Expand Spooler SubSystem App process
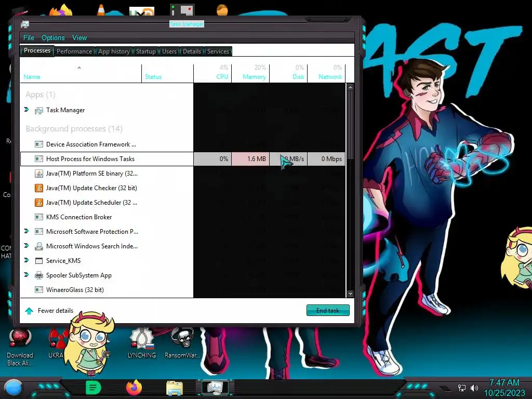532x399 pixels. pos(26,275)
